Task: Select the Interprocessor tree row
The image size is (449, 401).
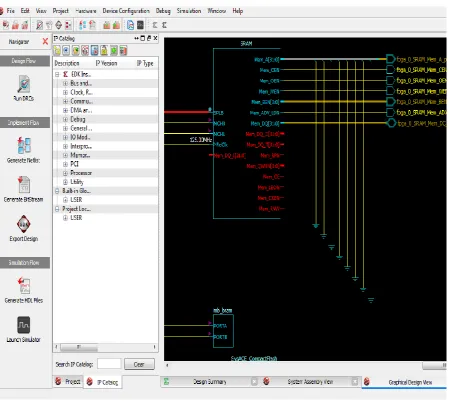Action: [x=105, y=146]
